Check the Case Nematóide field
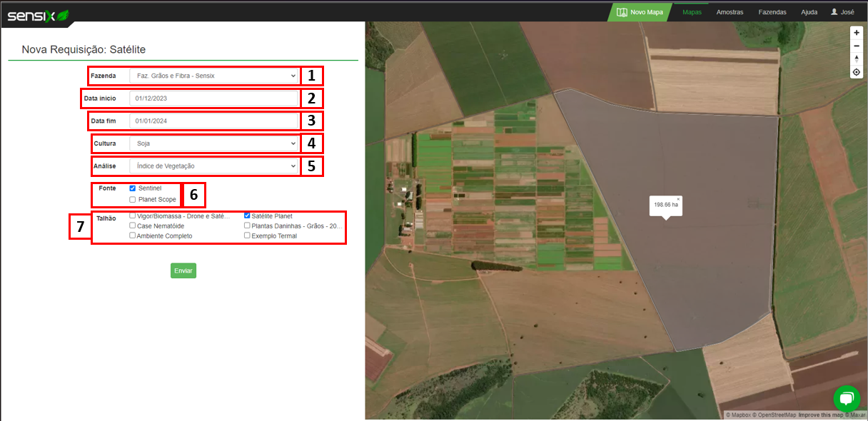The width and height of the screenshot is (868, 421). (133, 225)
